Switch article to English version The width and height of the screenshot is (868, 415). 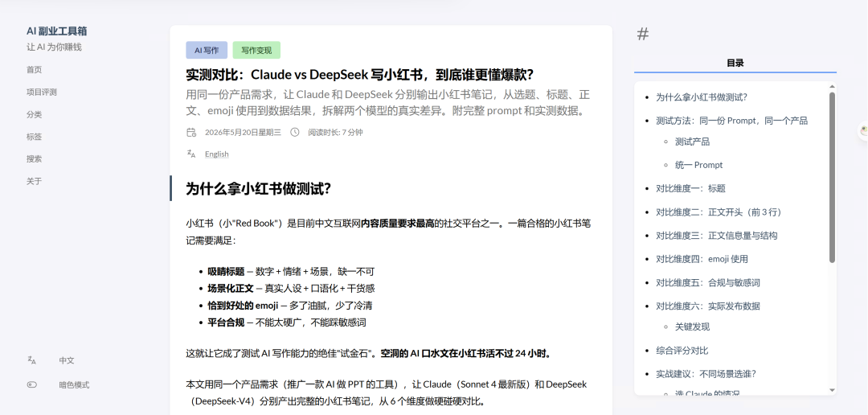[216, 154]
